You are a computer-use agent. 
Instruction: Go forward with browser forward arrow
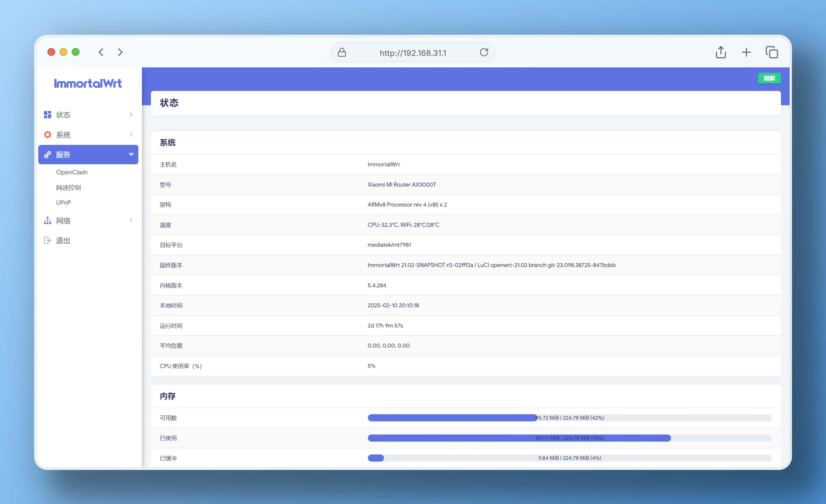(120, 52)
